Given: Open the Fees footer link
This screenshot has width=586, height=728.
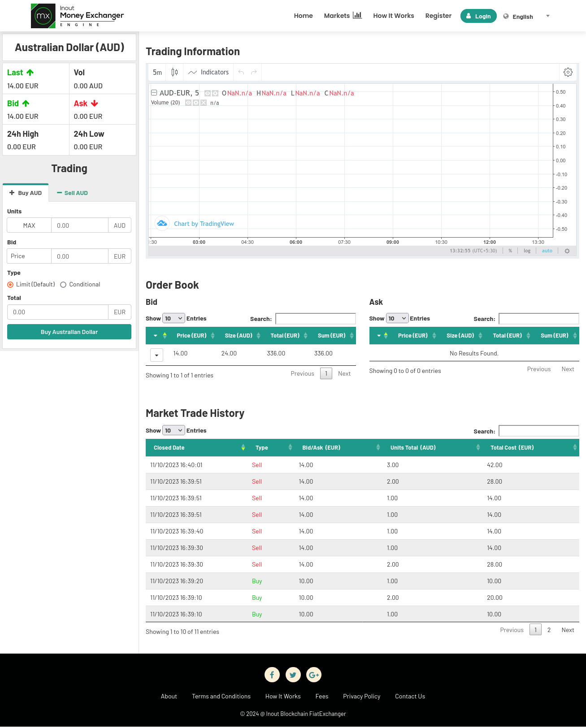Looking at the screenshot, I should 322,696.
